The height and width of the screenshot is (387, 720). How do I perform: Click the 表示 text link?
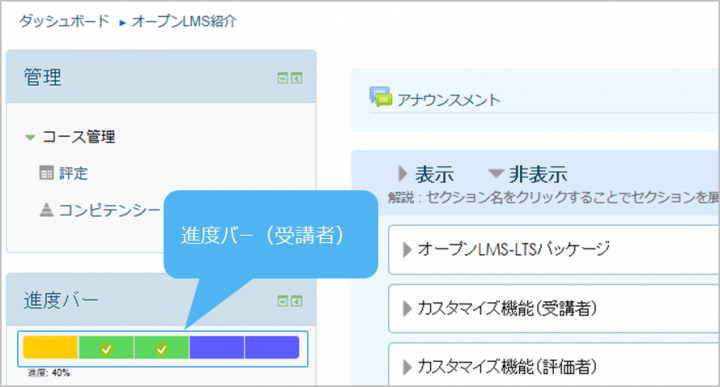(434, 174)
